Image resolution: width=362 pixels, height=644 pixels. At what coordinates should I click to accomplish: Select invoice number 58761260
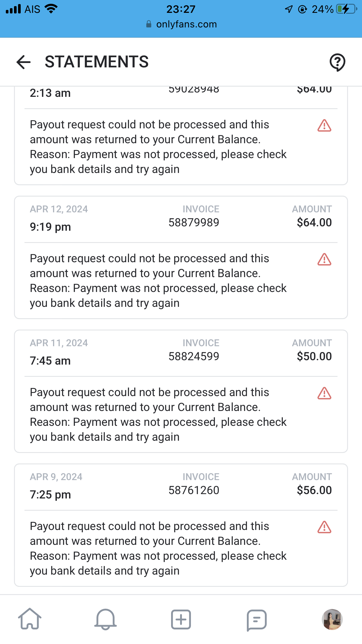click(x=194, y=490)
